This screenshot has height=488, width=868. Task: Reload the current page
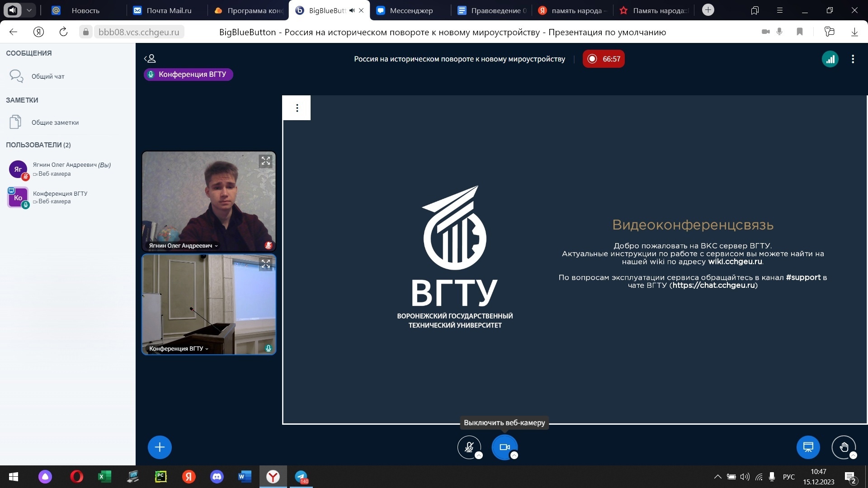pos(63,32)
